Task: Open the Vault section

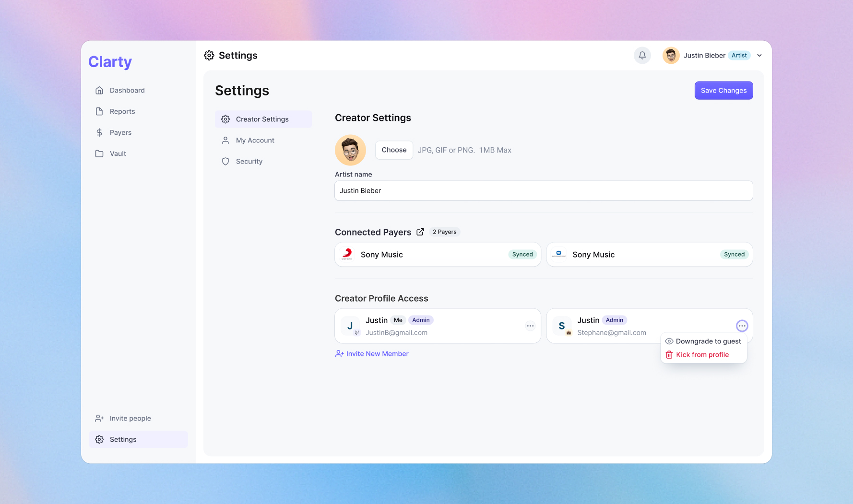Action: coord(118,153)
